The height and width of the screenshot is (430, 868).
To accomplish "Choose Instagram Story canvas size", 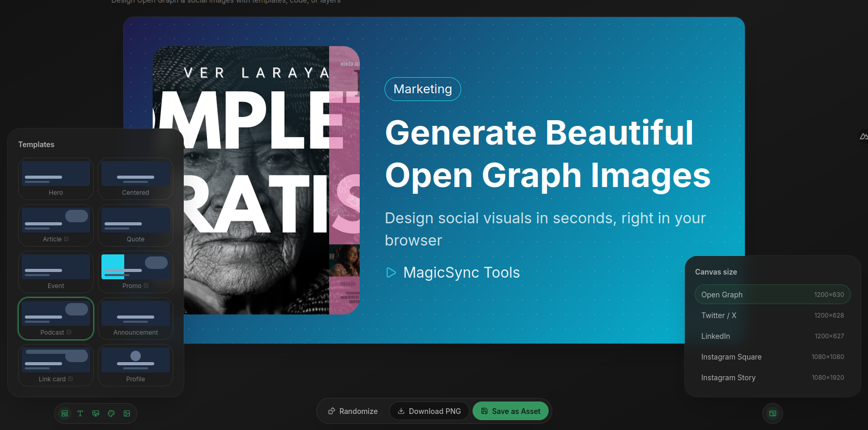I will pos(773,377).
